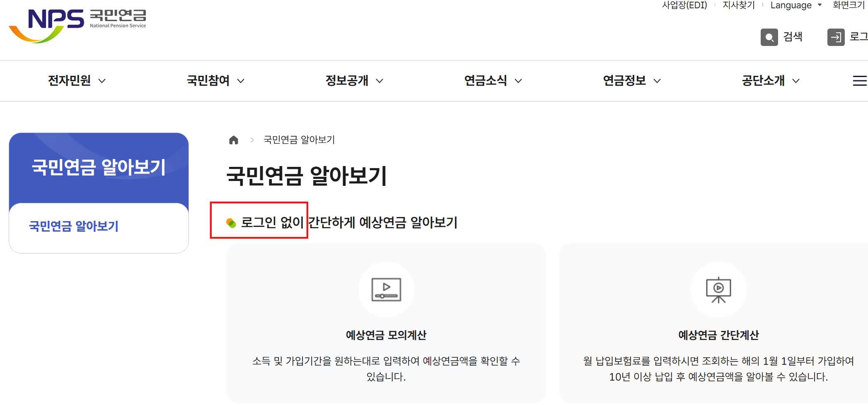Click the video player icon above 예상연금 모의계산

point(386,289)
